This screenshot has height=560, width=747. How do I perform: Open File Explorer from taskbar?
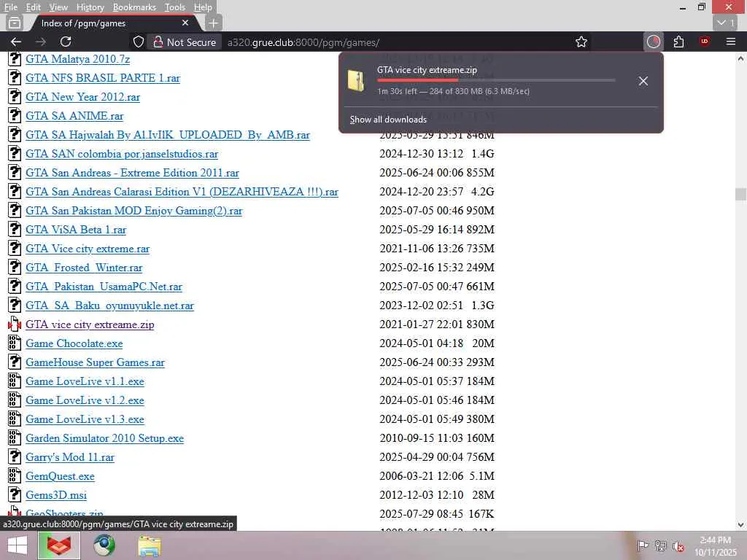pyautogui.click(x=150, y=545)
